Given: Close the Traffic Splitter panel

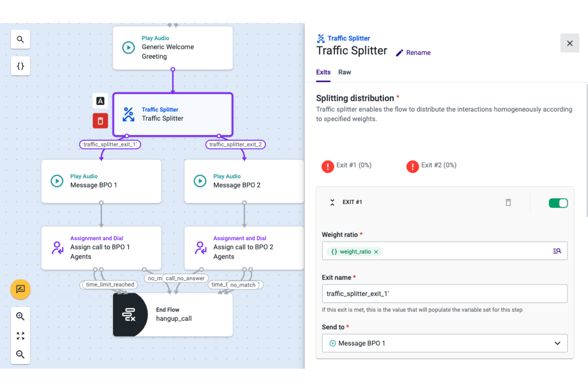Looking at the screenshot, I should (570, 43).
